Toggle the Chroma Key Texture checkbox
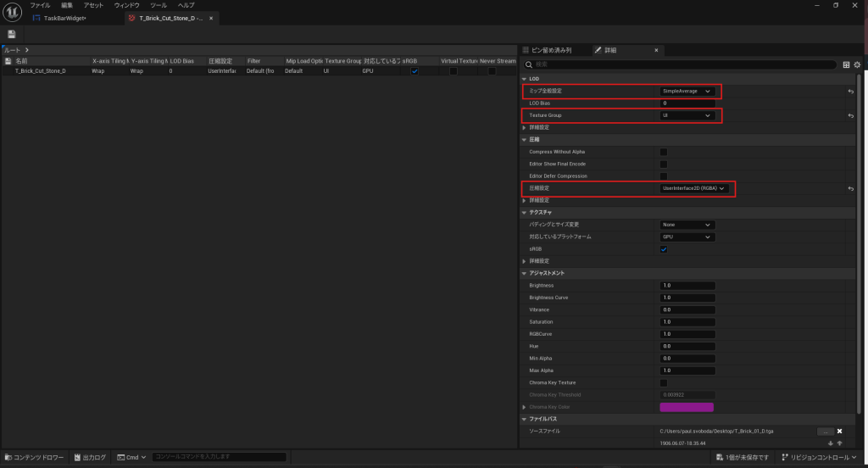The width and height of the screenshot is (868, 468). (664, 383)
